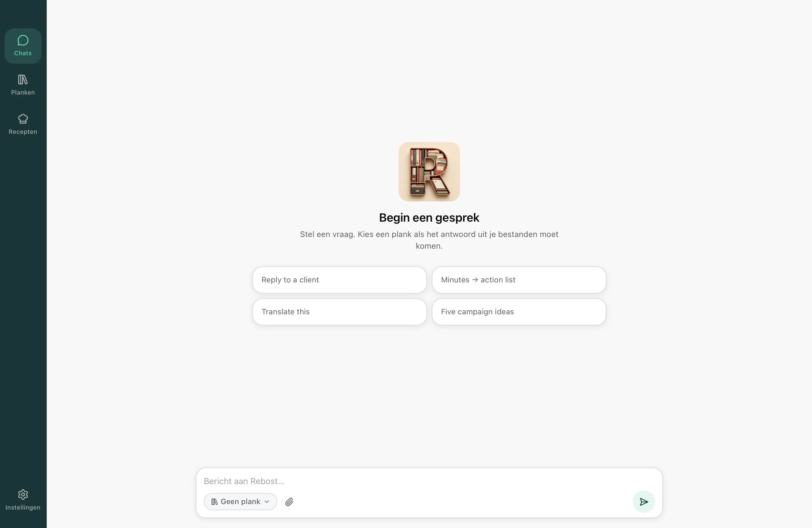Open the Geen plank selector
Image resolution: width=812 pixels, height=528 pixels.
tap(240, 502)
